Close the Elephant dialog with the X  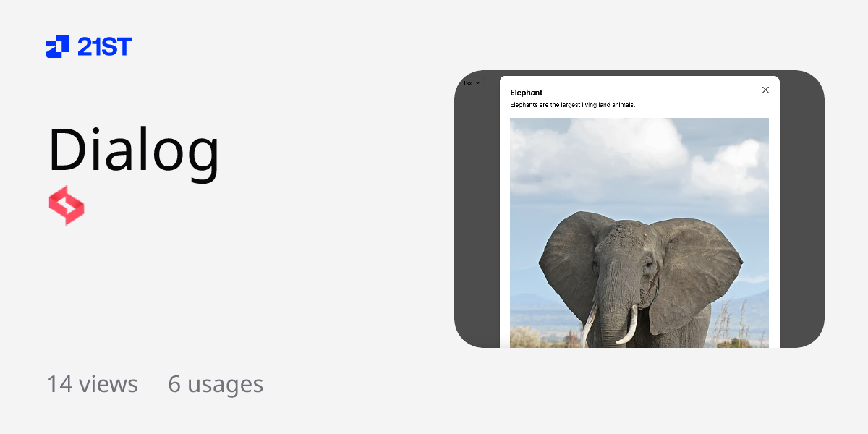[765, 90]
